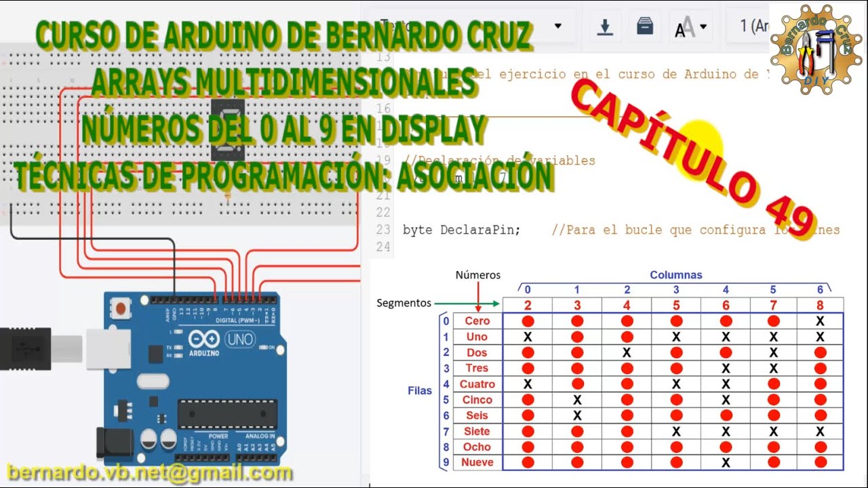Select the 'Nueve' row label
868x488 pixels.
click(477, 463)
